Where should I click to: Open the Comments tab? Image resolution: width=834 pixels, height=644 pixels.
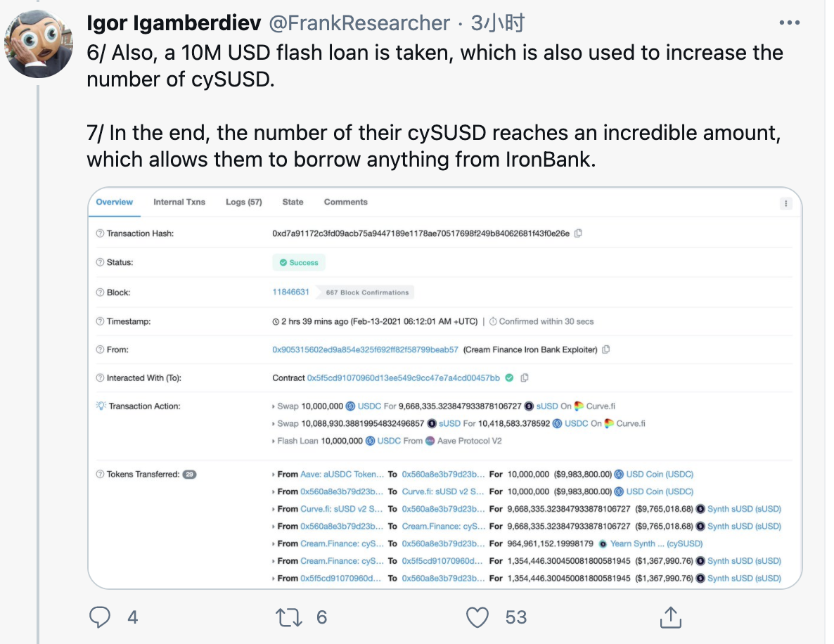pos(345,202)
